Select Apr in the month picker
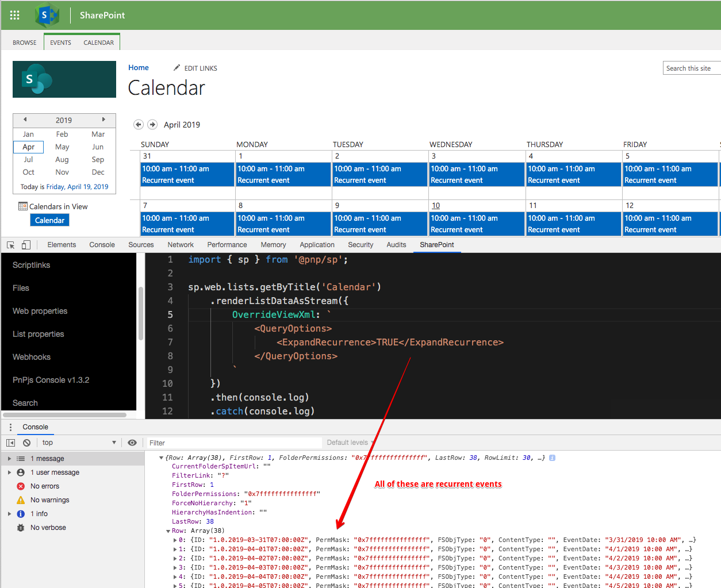Image resolution: width=721 pixels, height=588 pixels. click(28, 147)
